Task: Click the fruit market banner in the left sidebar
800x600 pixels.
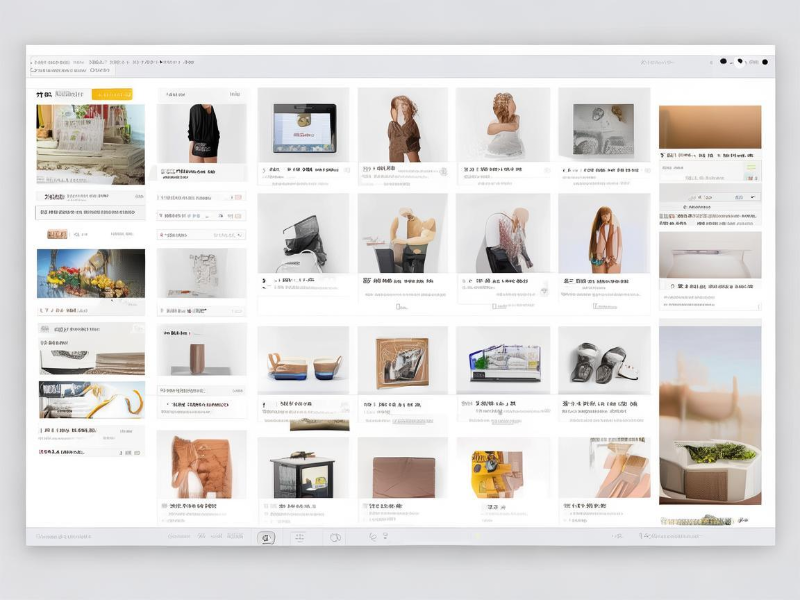Action: [90, 273]
